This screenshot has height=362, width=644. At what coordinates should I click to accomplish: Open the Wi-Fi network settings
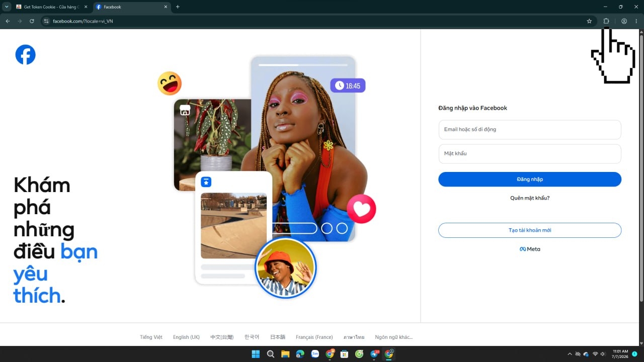(x=595, y=354)
